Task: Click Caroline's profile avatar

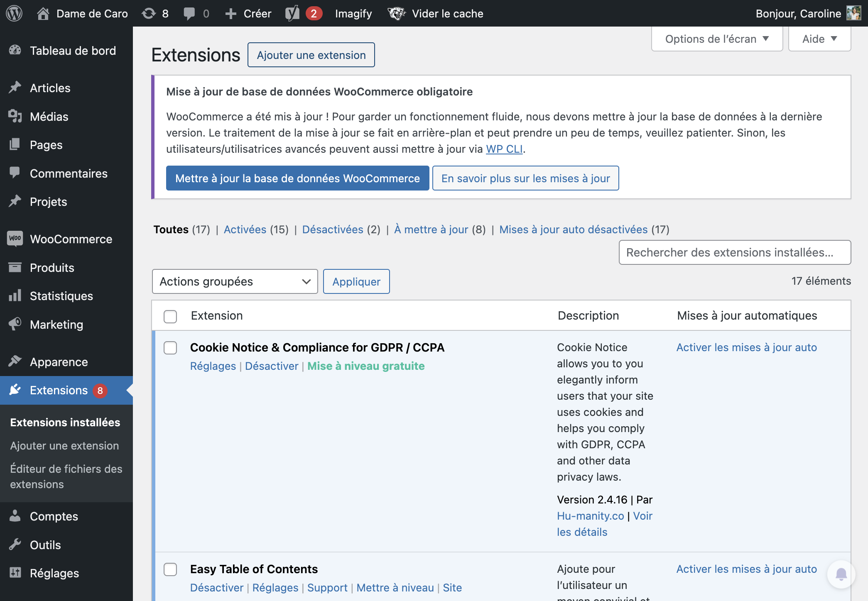Action: pyautogui.click(x=853, y=13)
